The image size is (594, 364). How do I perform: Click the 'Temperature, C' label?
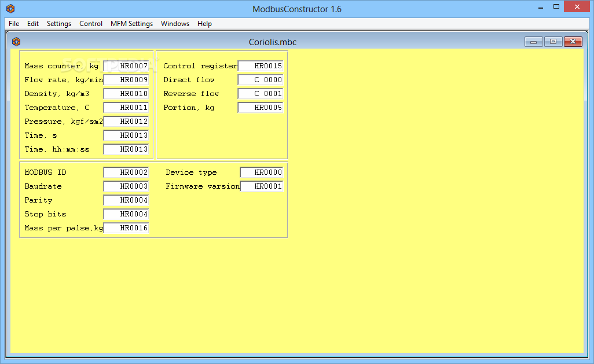57,108
